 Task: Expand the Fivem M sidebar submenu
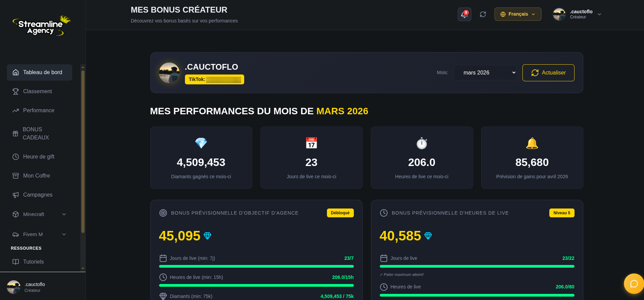pos(64,234)
